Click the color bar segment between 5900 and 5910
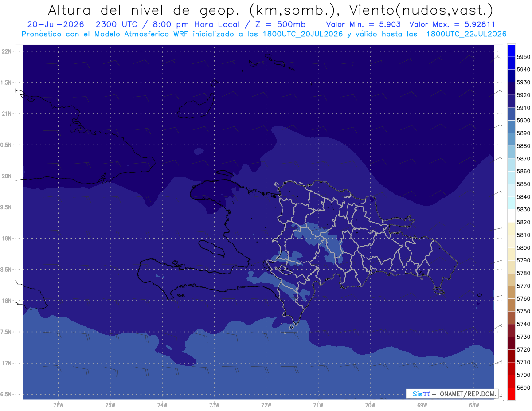 [511, 114]
